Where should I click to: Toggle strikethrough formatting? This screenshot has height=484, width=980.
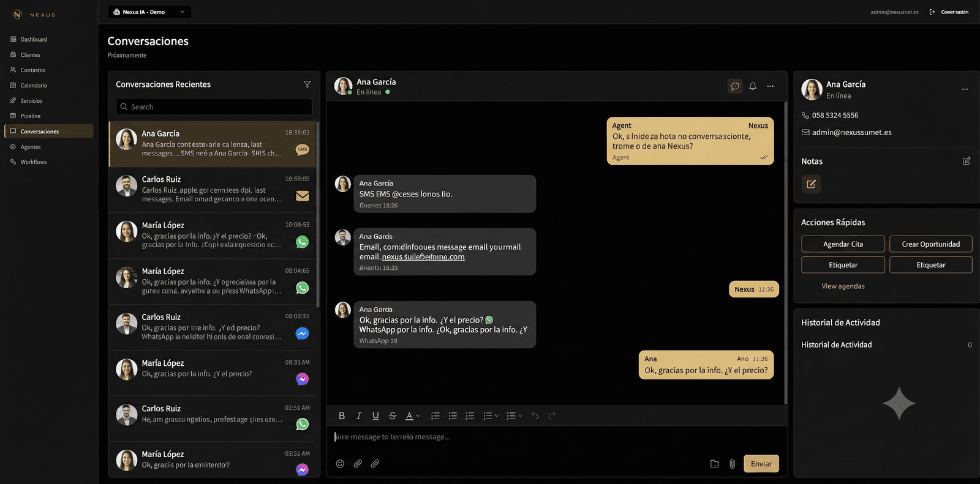[x=393, y=415]
